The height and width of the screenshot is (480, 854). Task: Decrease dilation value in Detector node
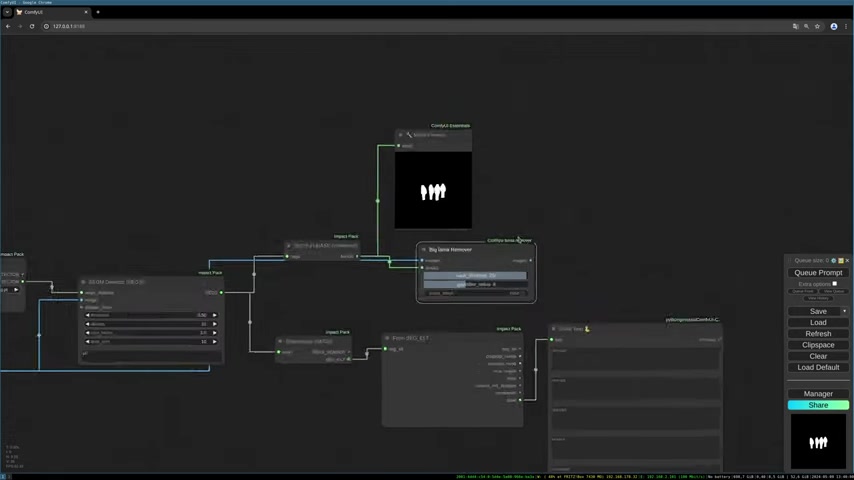87,324
